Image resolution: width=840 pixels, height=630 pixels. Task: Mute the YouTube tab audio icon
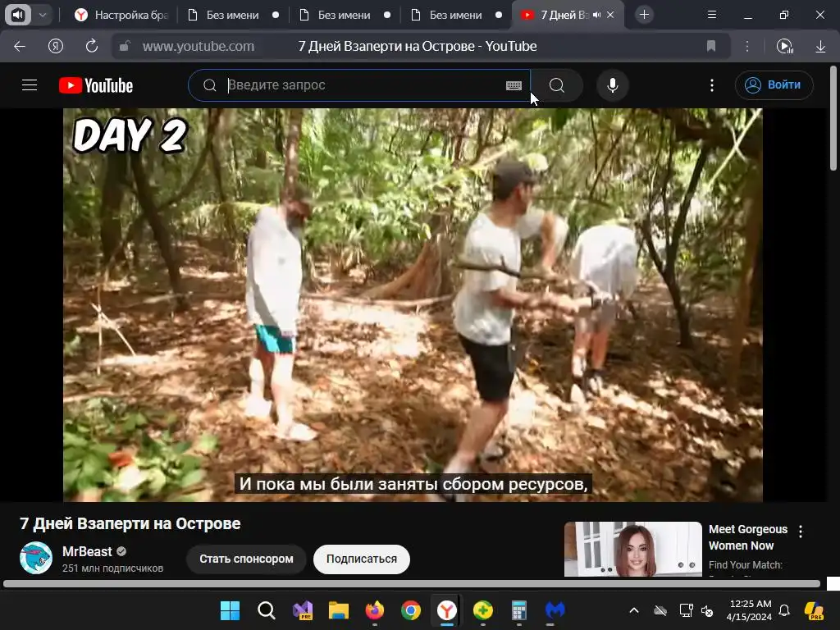click(x=597, y=15)
